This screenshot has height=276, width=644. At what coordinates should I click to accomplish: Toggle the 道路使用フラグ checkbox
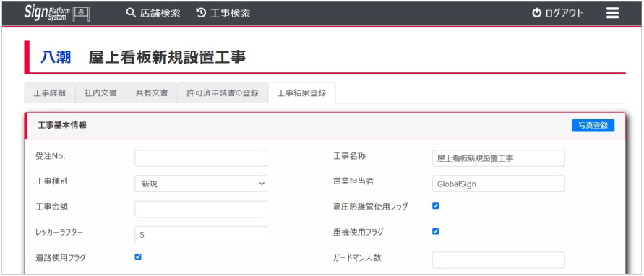tap(138, 256)
